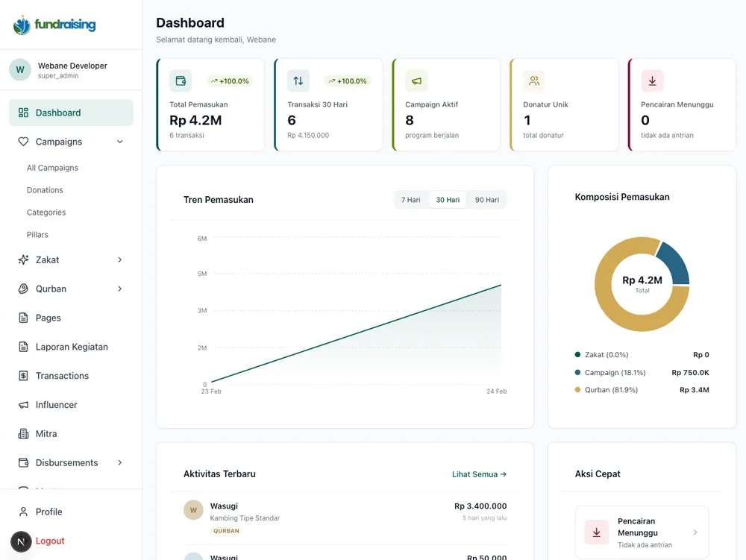The width and height of the screenshot is (746, 560).
Task: Click the fundraising logo icon
Action: point(22,24)
